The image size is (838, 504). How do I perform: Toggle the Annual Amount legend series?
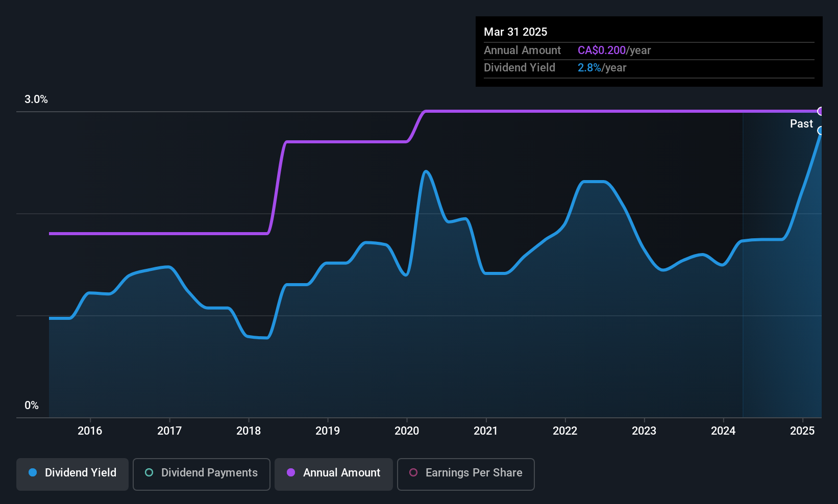pyautogui.click(x=334, y=474)
